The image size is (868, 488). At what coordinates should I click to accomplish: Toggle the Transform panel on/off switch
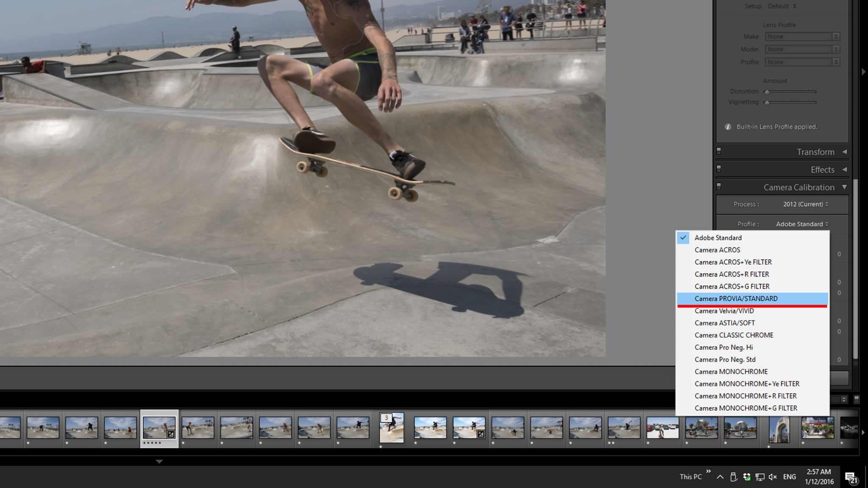[719, 151]
